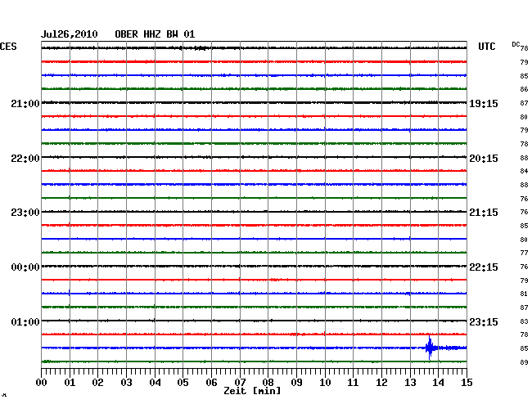Image resolution: width=532 pixels, height=404 pixels.
Task: Select the DC value 89
Action: tap(524, 362)
